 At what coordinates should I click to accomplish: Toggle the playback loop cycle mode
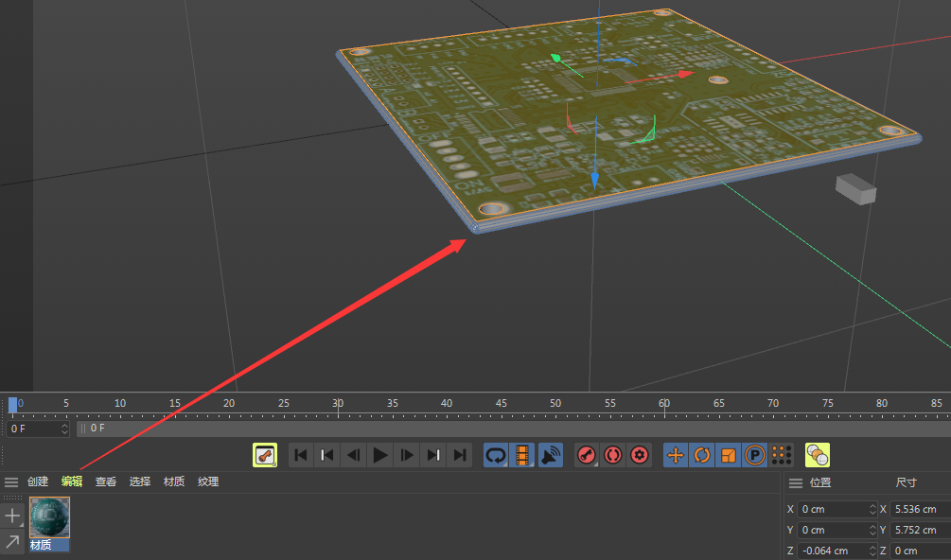click(x=493, y=455)
